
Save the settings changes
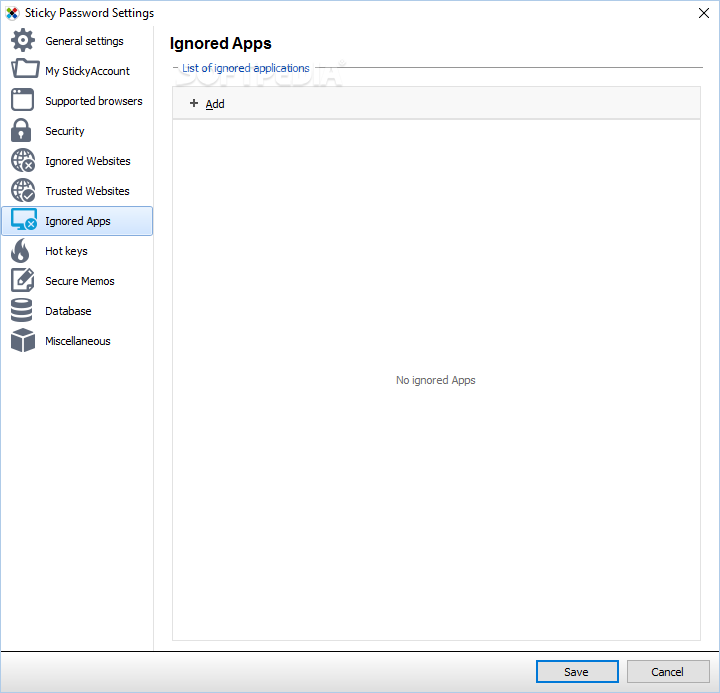tap(577, 671)
